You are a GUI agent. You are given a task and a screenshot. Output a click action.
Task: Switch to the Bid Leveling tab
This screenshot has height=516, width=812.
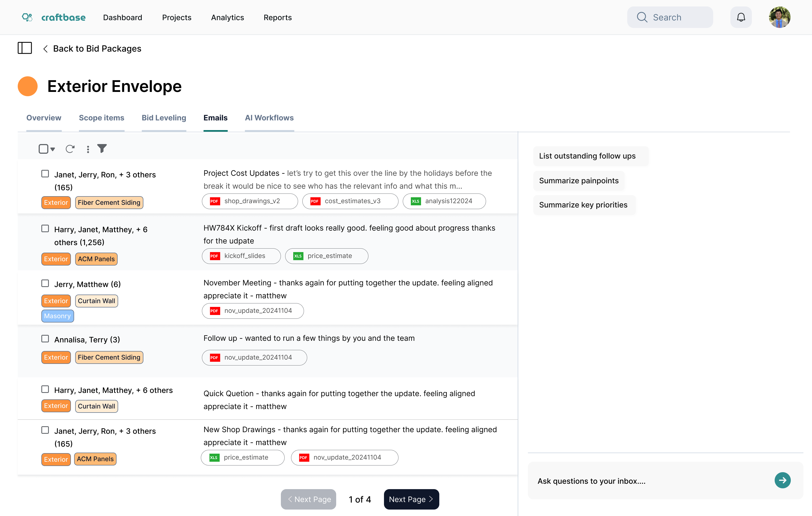(164, 118)
